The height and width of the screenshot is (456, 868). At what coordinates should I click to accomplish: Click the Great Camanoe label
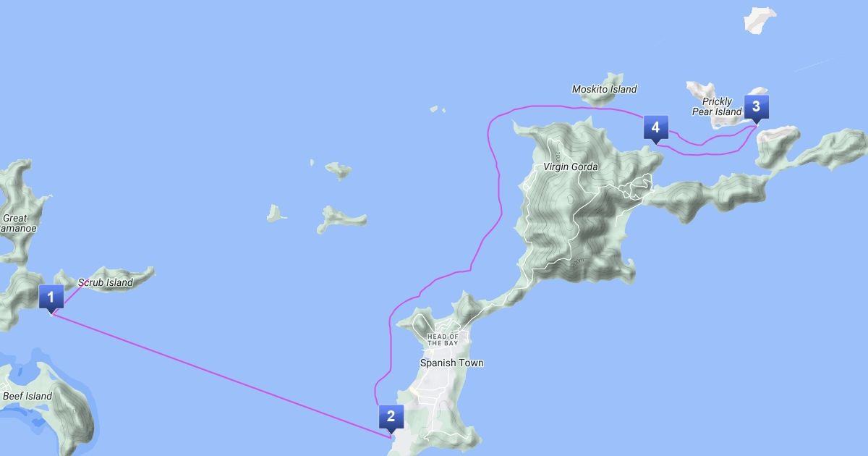click(17, 223)
